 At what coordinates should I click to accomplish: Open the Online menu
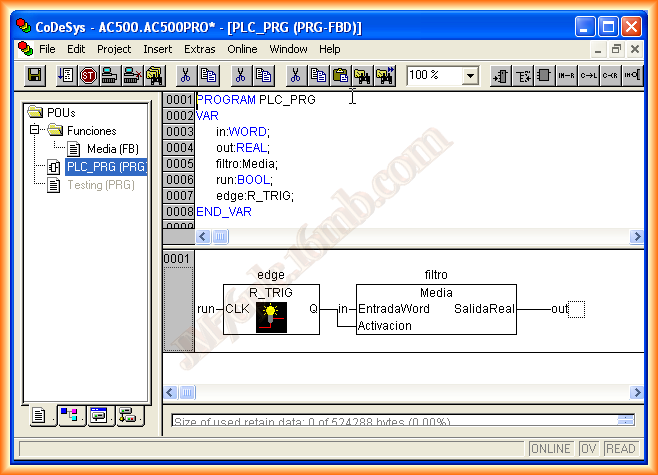pos(242,49)
